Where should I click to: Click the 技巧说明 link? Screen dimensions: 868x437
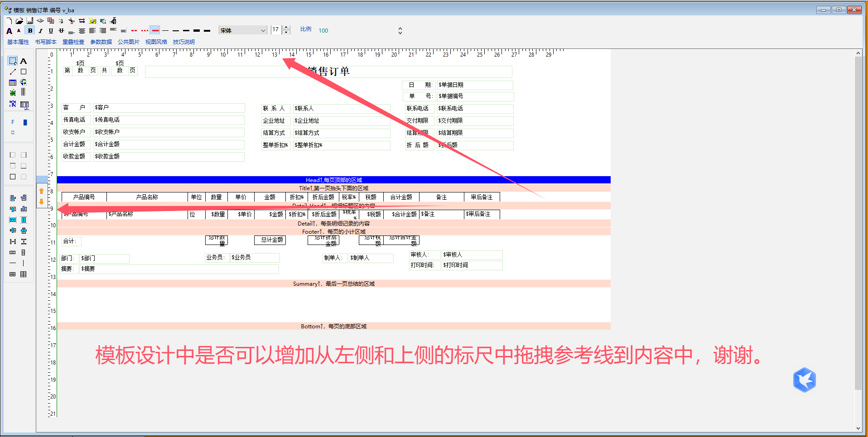[183, 42]
